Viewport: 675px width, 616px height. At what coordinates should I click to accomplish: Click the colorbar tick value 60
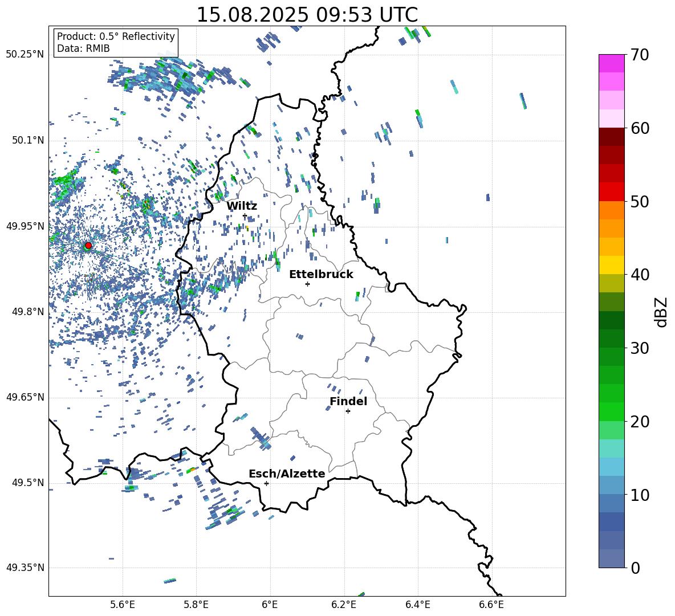(x=640, y=128)
